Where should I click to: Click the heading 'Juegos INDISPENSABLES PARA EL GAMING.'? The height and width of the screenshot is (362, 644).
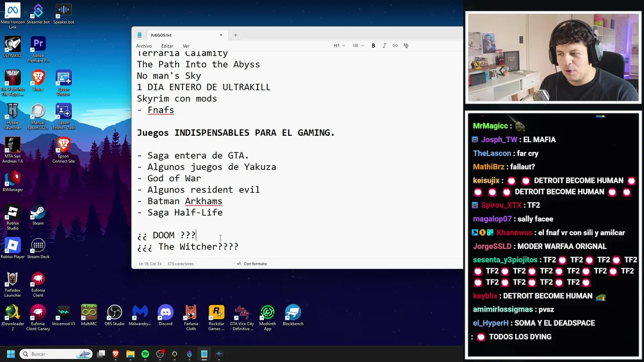235,133
